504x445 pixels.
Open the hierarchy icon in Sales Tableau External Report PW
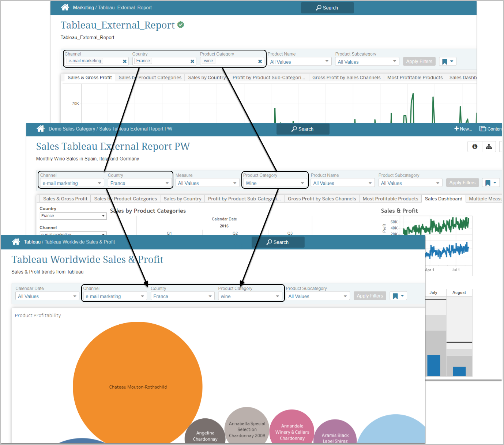click(489, 147)
